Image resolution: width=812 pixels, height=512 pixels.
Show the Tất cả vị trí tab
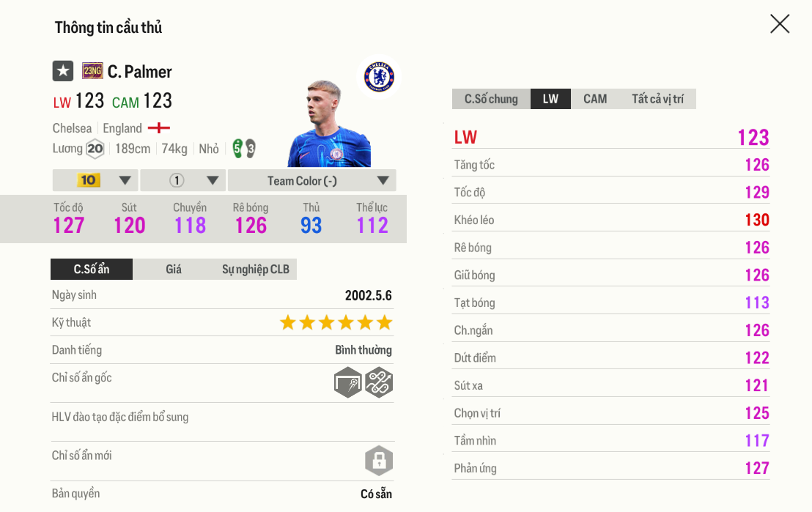(x=657, y=99)
